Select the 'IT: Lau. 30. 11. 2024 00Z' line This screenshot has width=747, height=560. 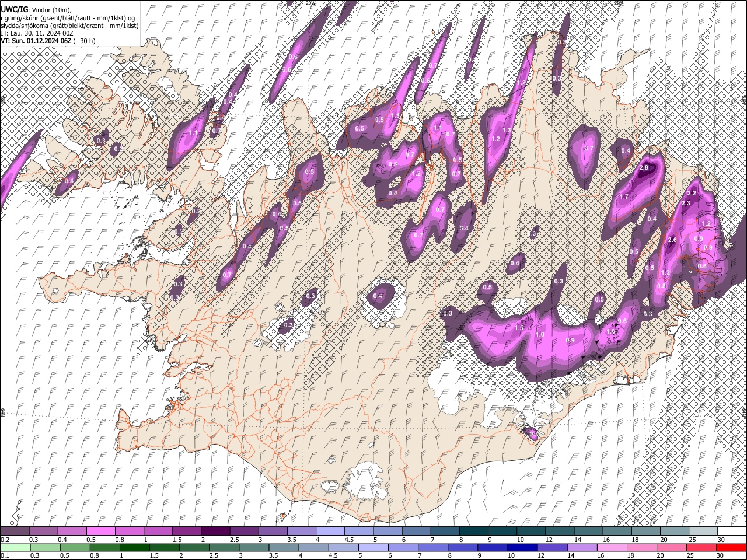(x=36, y=33)
